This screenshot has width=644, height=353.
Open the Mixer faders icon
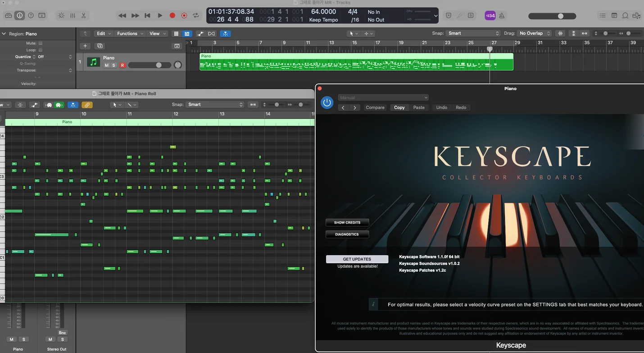(x=73, y=15)
